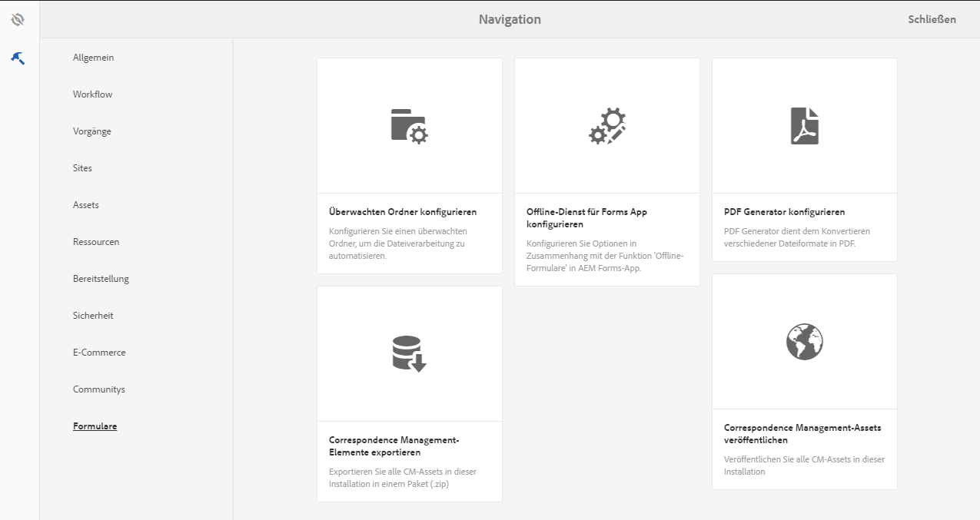Open Offline-Dienst für Forms App konfigurieren
980x520 pixels.
coord(586,218)
